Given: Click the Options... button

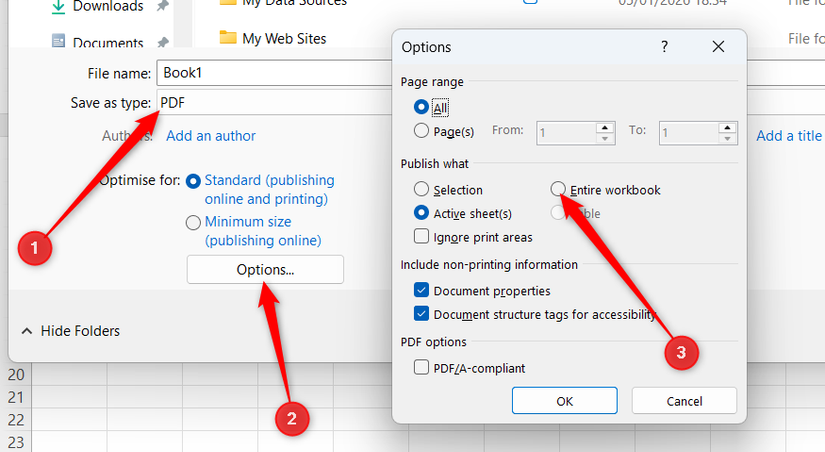Looking at the screenshot, I should pos(265,269).
